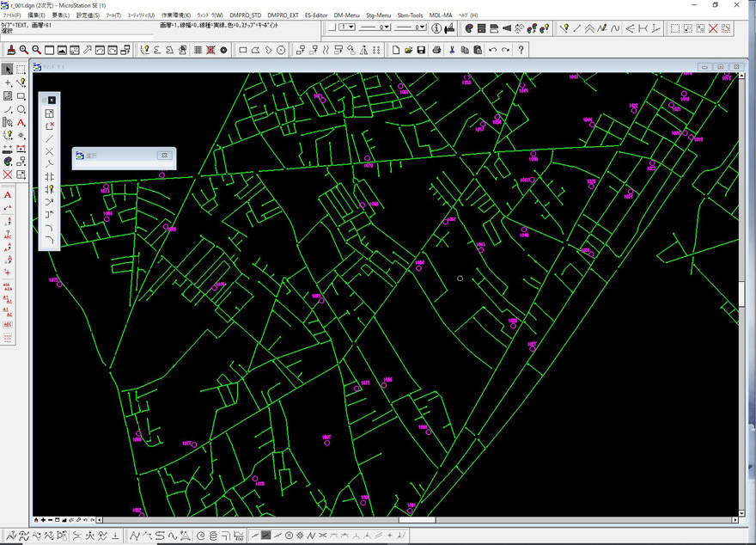Click the element information 'i' icon
Screen dimensions: 756x545
(x=436, y=28)
